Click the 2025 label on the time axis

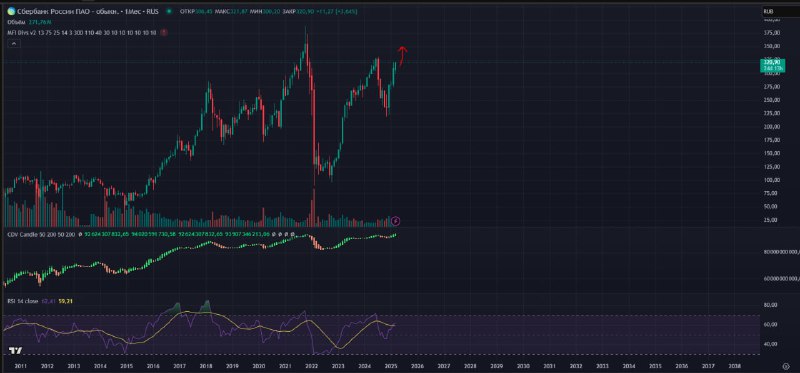click(391, 366)
